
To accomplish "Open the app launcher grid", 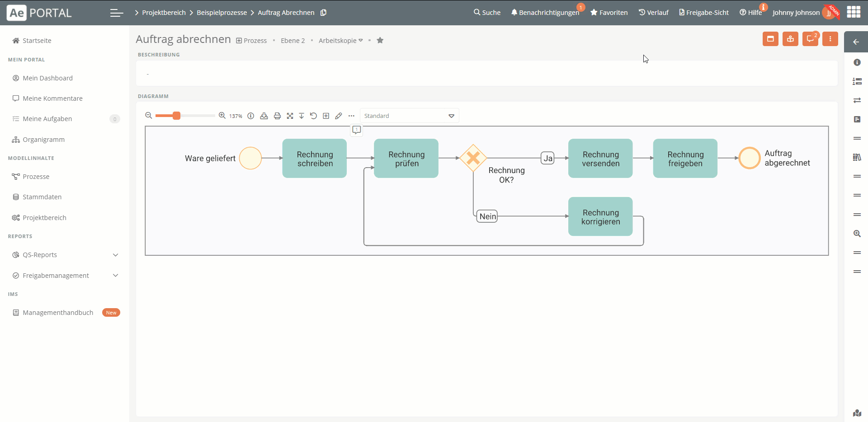I will (x=854, y=12).
